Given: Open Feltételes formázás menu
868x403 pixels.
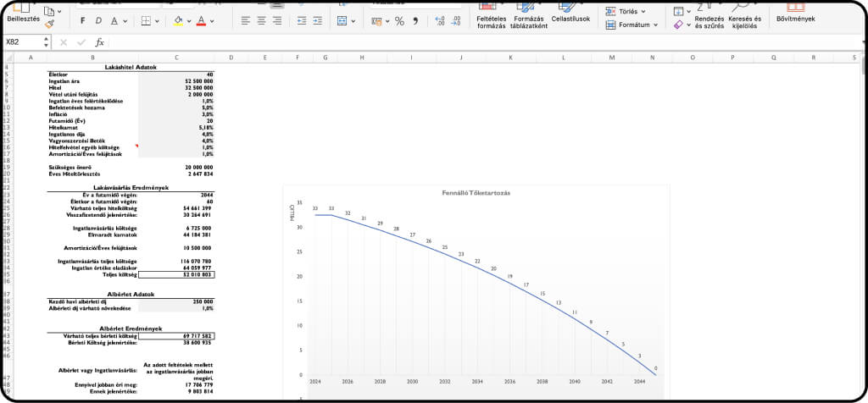Looking at the screenshot, I should 491,21.
